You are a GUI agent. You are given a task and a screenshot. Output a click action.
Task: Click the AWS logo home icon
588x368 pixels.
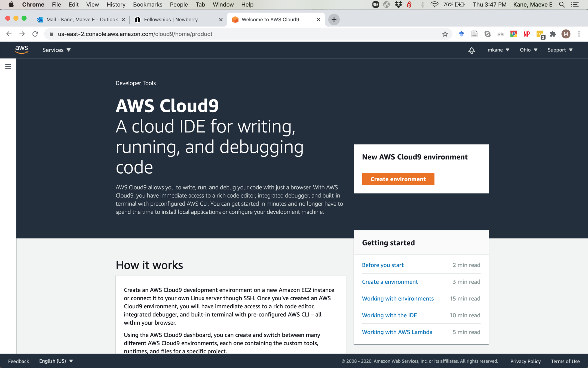click(22, 50)
